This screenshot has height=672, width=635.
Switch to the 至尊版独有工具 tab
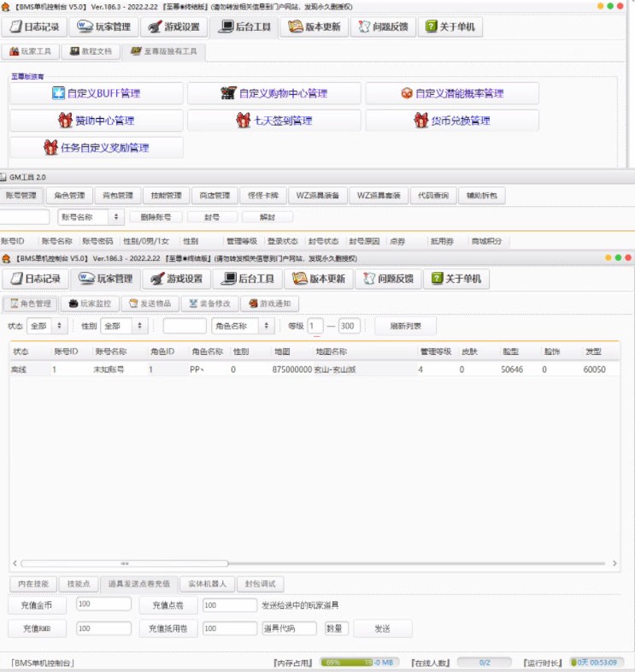[x=164, y=51]
